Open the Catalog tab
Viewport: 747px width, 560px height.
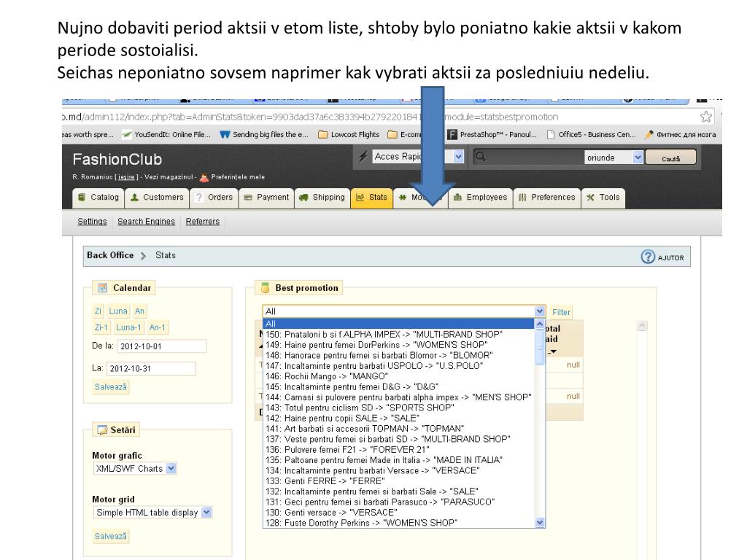tap(98, 198)
